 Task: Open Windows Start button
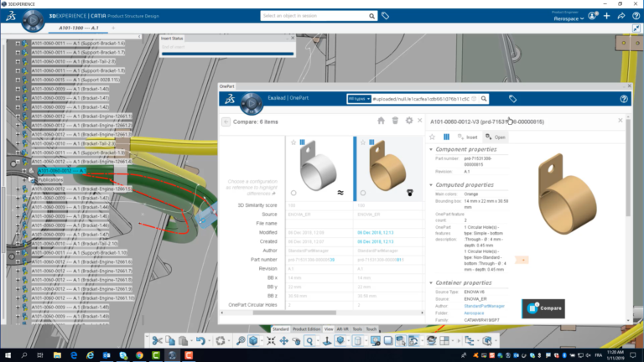(8, 355)
